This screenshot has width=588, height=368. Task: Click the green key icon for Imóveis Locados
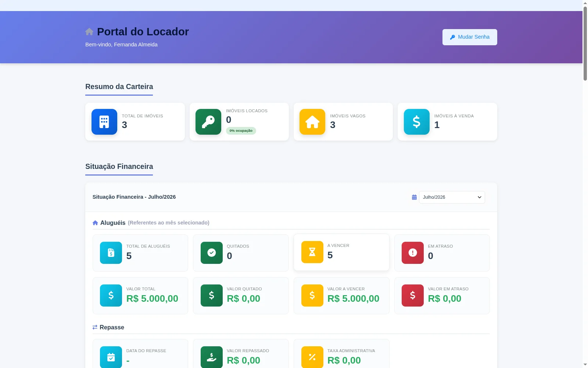[208, 122]
